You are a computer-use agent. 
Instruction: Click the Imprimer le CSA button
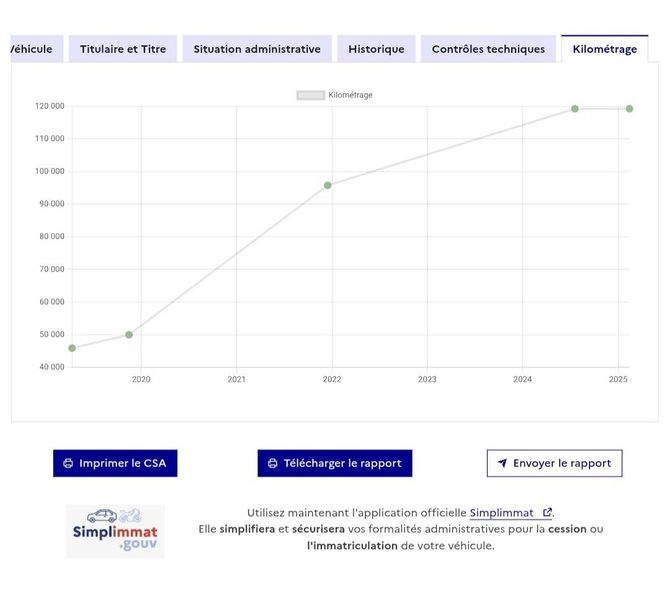point(115,463)
